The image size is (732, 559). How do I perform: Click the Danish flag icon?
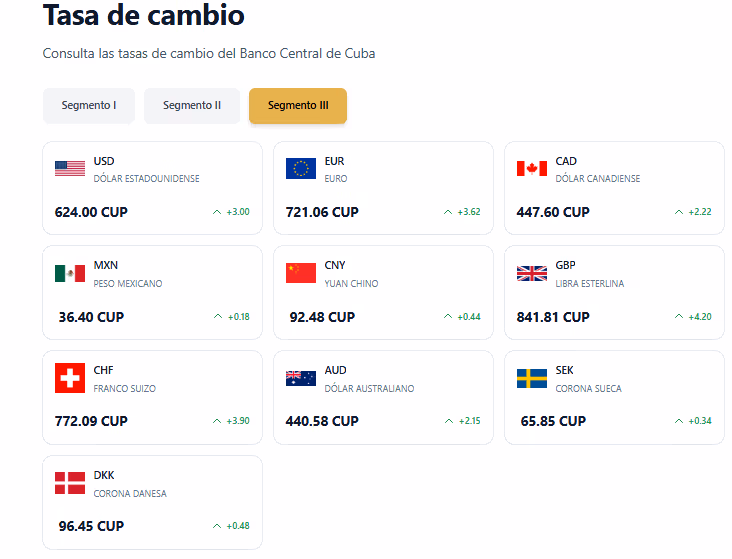coord(70,483)
